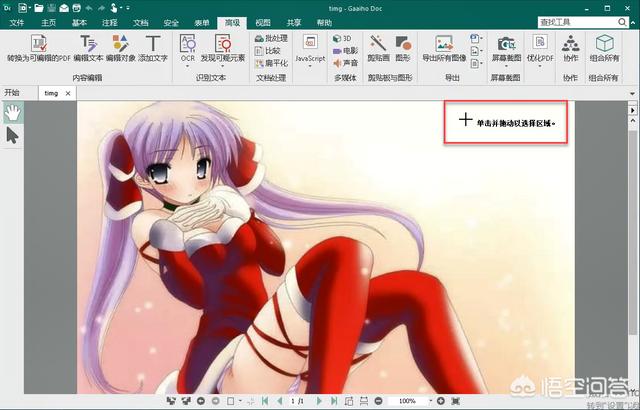Image resolution: width=640 pixels, height=410 pixels.
Task: Click Convert to editable PDF icon
Action: (39, 43)
